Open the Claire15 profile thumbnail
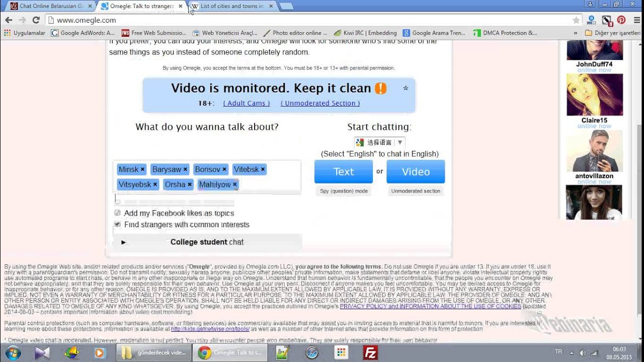The height and width of the screenshot is (362, 644). coord(595,95)
